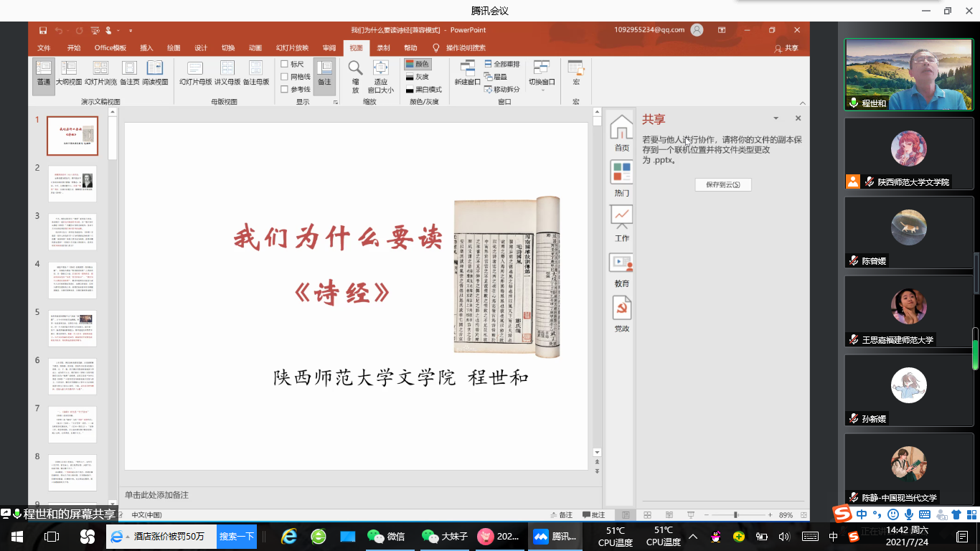Open the Slide Master (幻灯片母版) view
The width and height of the screenshot is (980, 551).
tap(195, 73)
